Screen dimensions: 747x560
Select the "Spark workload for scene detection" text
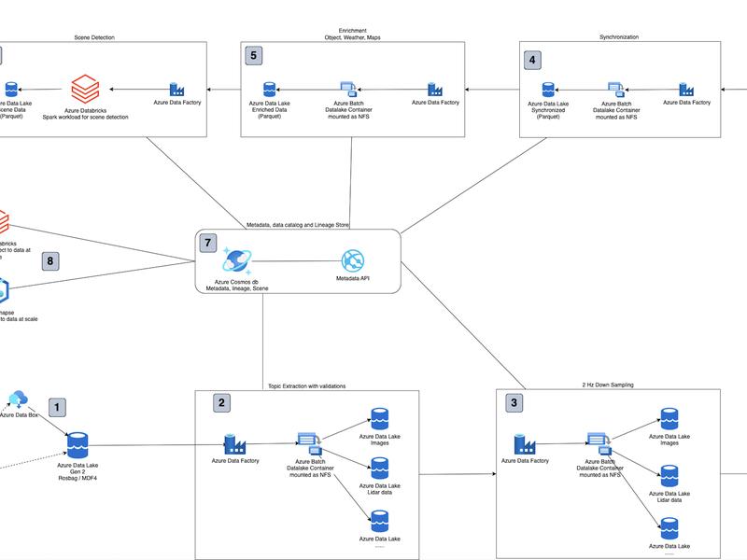click(x=85, y=118)
